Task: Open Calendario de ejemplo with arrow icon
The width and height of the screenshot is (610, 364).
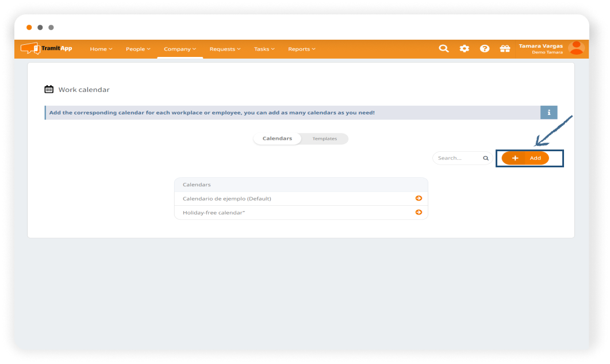Action: [419, 198]
